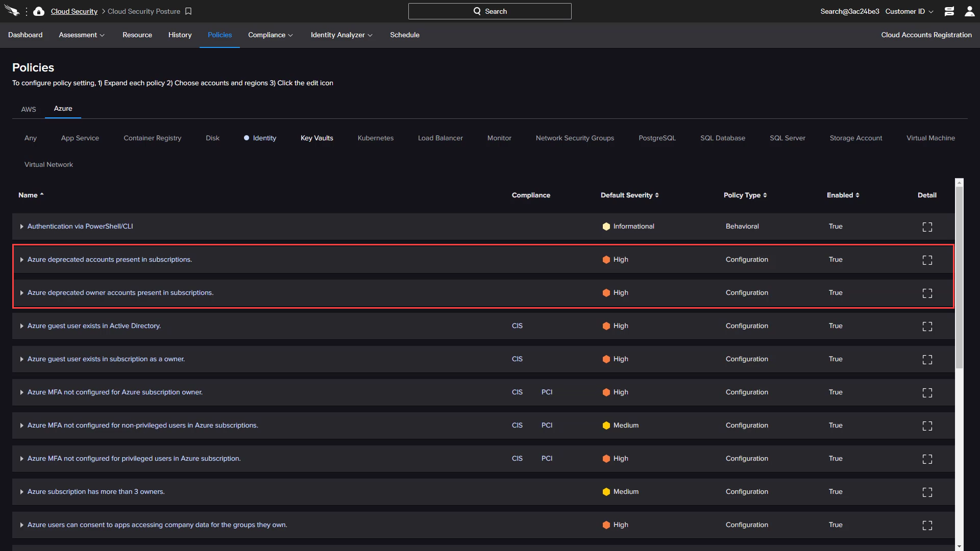Expand Azure MFA not configured for subscription owner
Screen dimensions: 980x551
[21, 392]
